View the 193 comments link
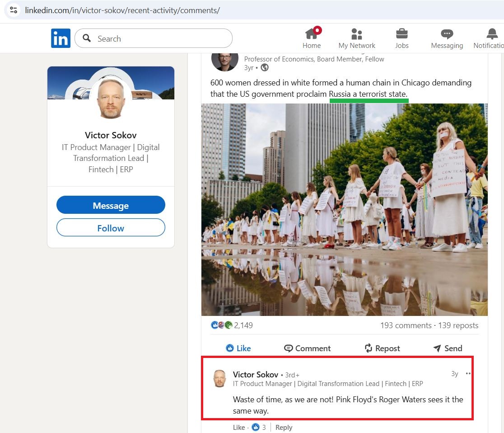504x433 pixels. point(406,325)
